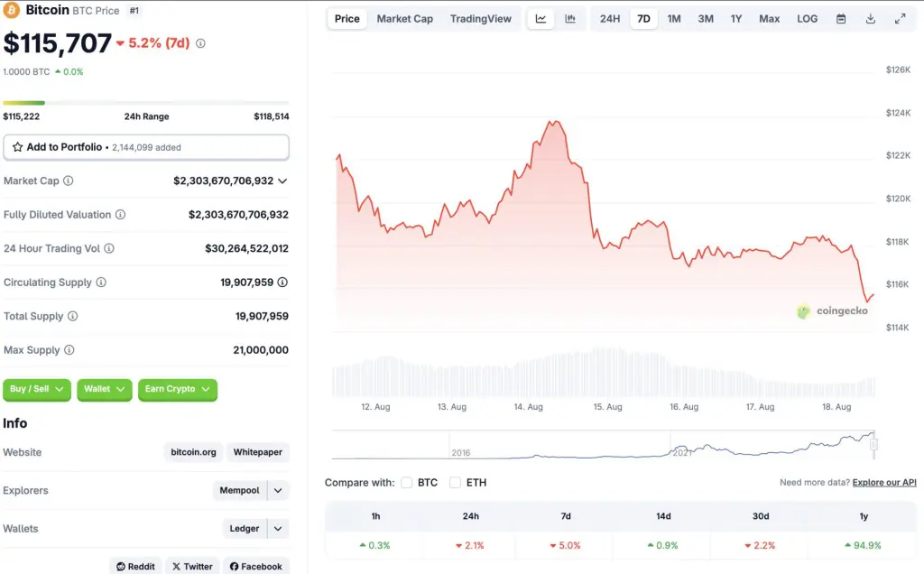Viewport: 924px width, 574px height.
Task: Click the info icon beside Market Cap
Action: click(x=69, y=181)
